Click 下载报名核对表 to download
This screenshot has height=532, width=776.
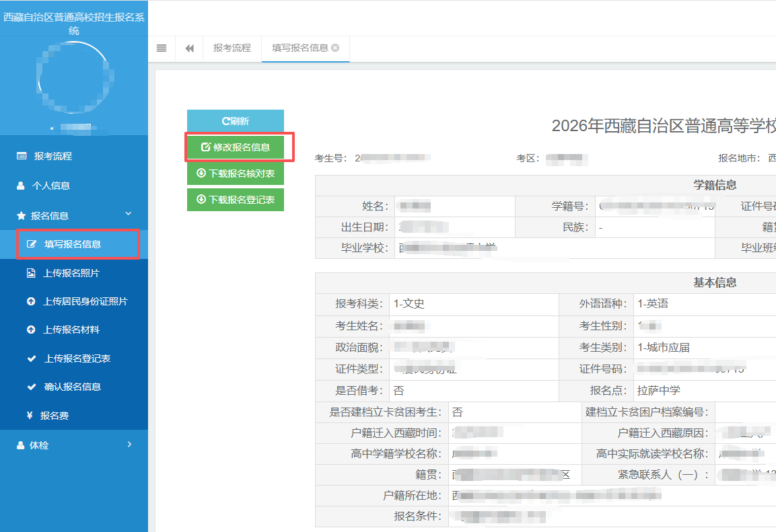pos(236,174)
